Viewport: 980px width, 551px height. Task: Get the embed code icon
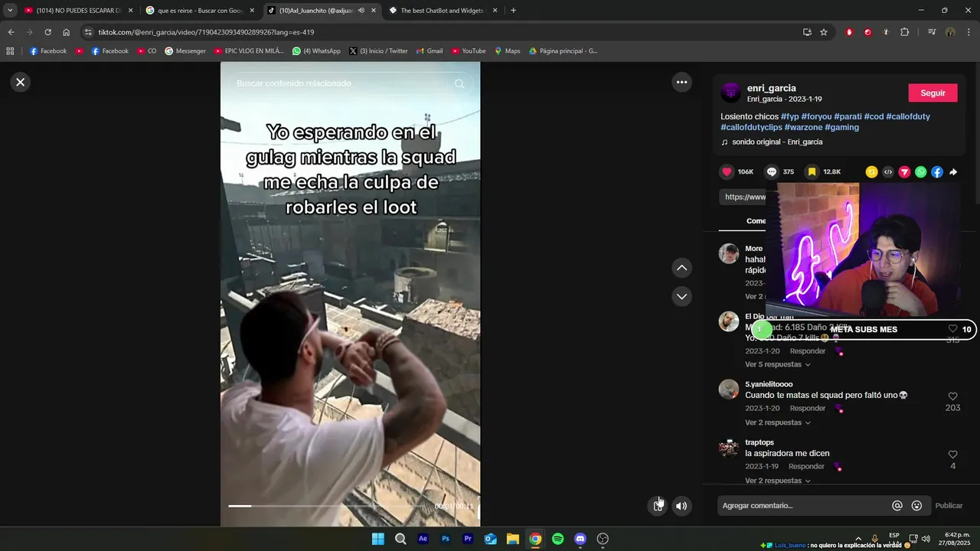coord(888,172)
